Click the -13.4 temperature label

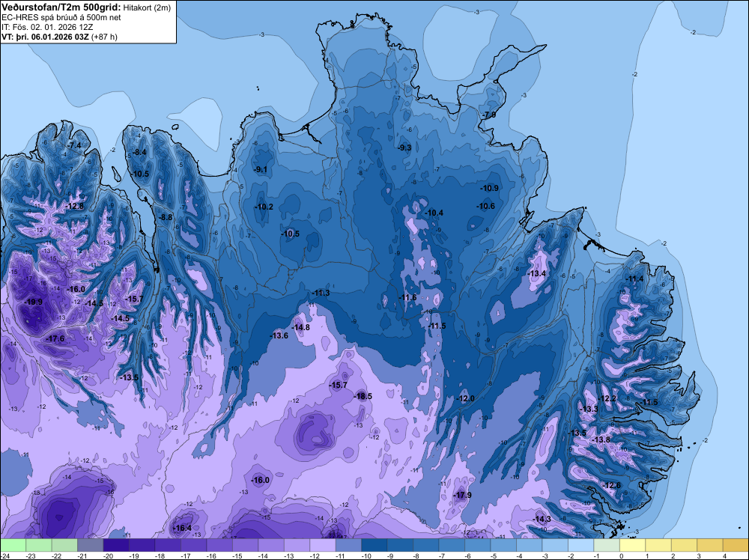pyautogui.click(x=537, y=273)
